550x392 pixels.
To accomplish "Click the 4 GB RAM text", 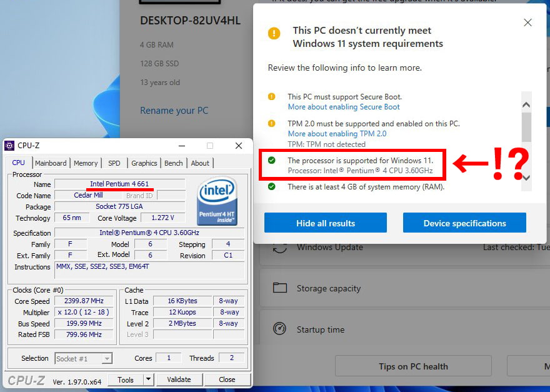I will tap(157, 44).
